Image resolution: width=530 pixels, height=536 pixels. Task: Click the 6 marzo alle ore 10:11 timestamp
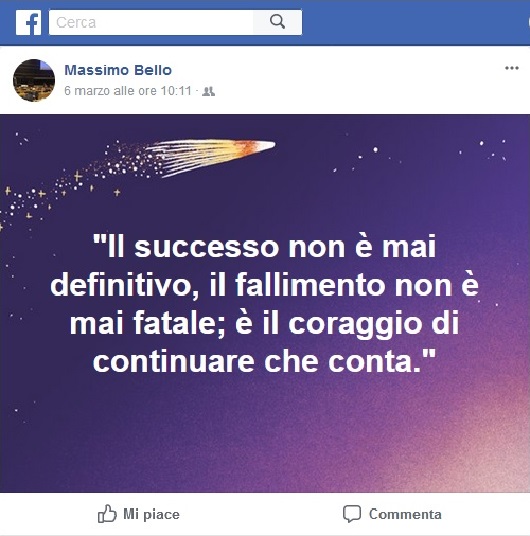(128, 91)
